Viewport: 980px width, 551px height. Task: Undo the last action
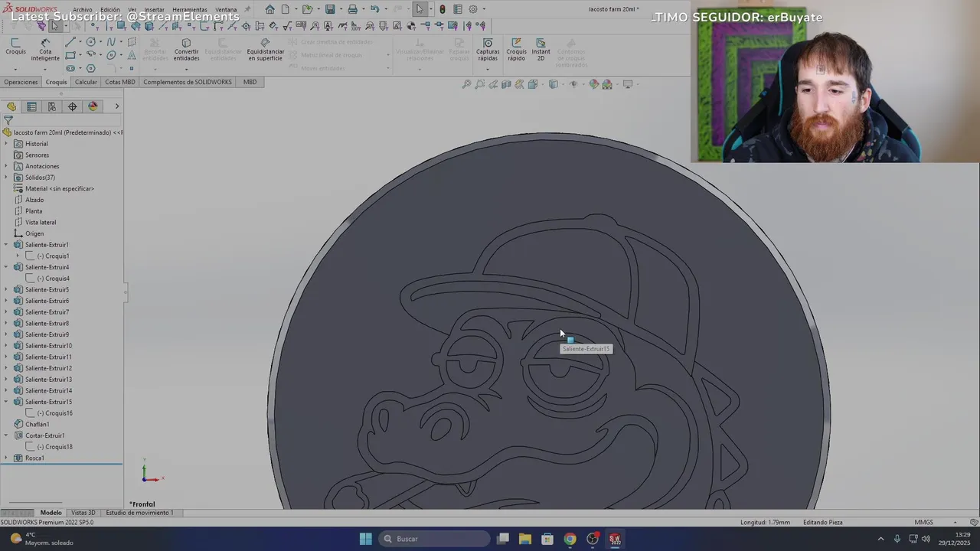click(374, 9)
